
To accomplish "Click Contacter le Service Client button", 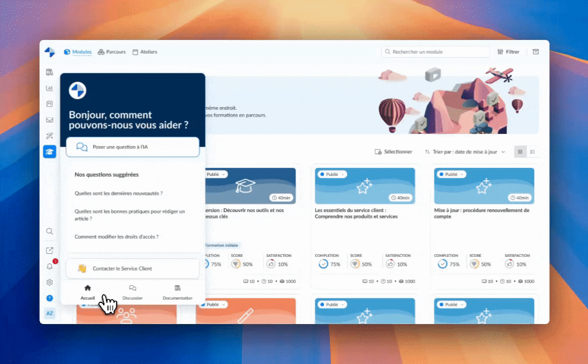I will pyautogui.click(x=133, y=268).
